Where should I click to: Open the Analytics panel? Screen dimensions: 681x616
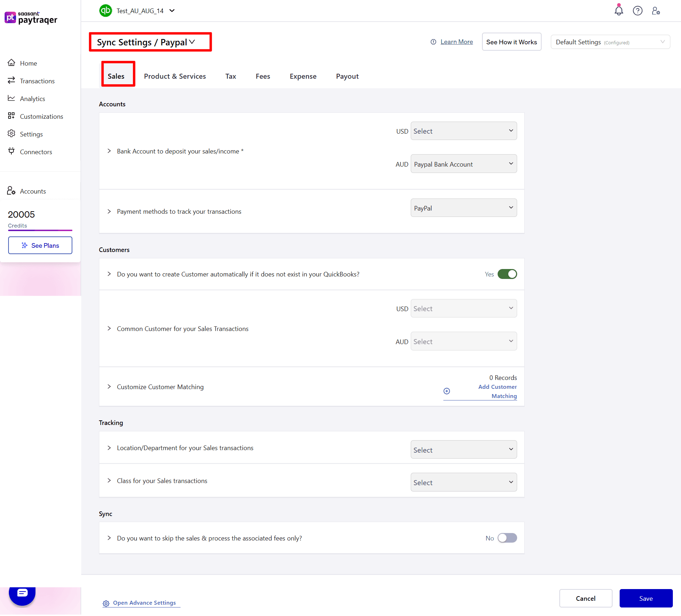pyautogui.click(x=32, y=99)
